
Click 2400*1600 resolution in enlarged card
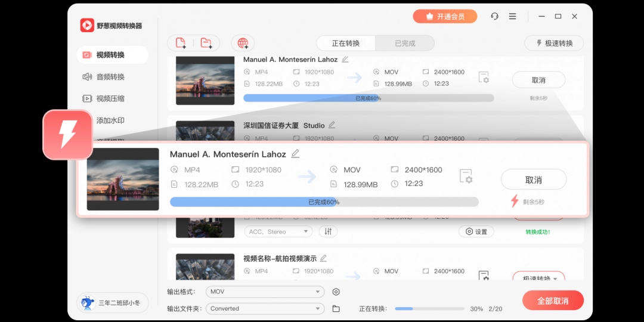pyautogui.click(x=423, y=169)
